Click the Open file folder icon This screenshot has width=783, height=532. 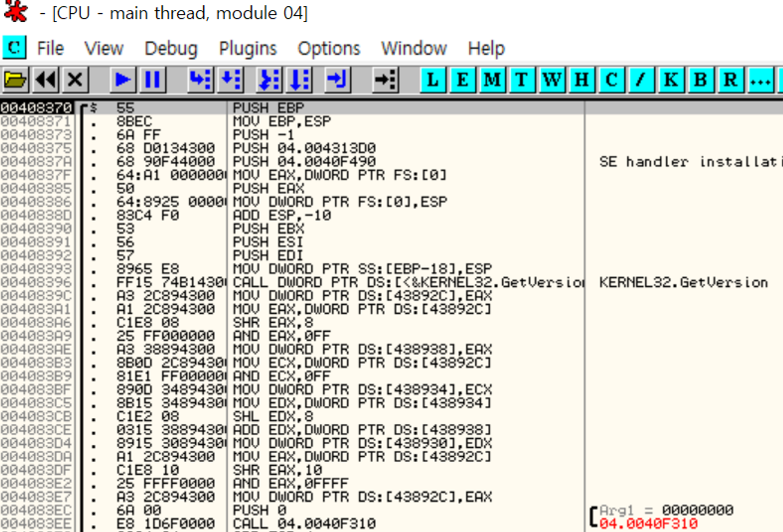(x=15, y=80)
